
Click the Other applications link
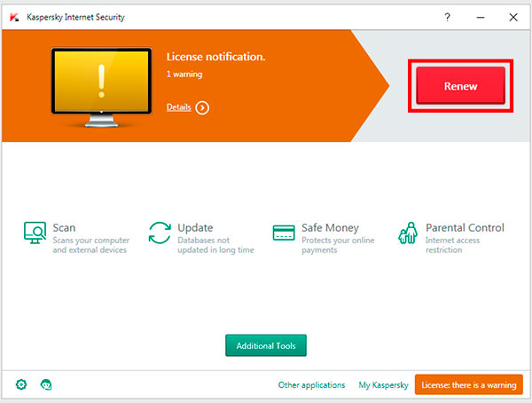311,385
